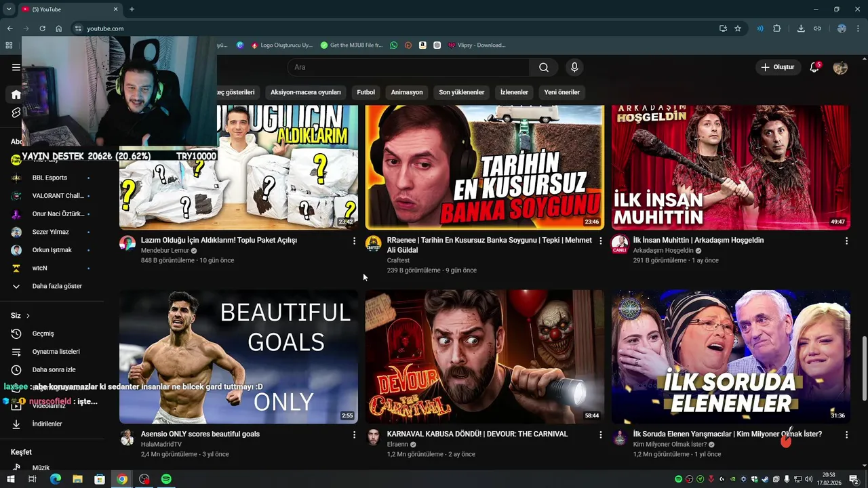Open Chrome downloads icon
The height and width of the screenshot is (488, 868).
pos(801,28)
